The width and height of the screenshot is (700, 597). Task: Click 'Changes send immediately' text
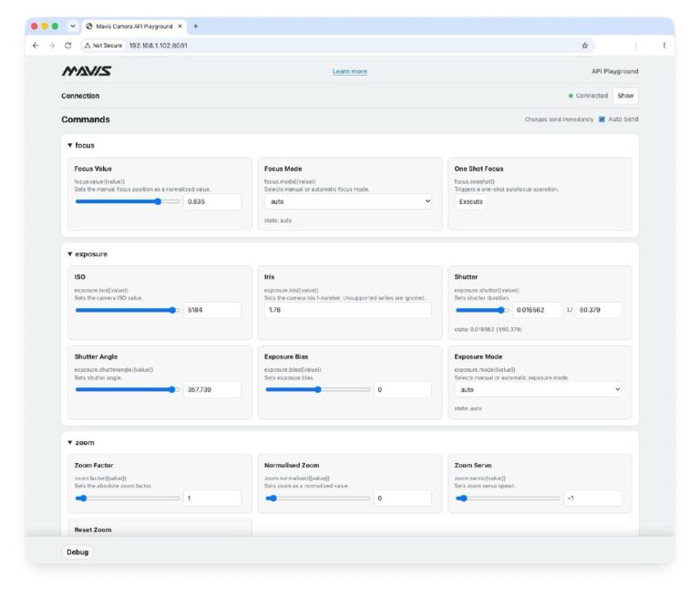tap(559, 119)
